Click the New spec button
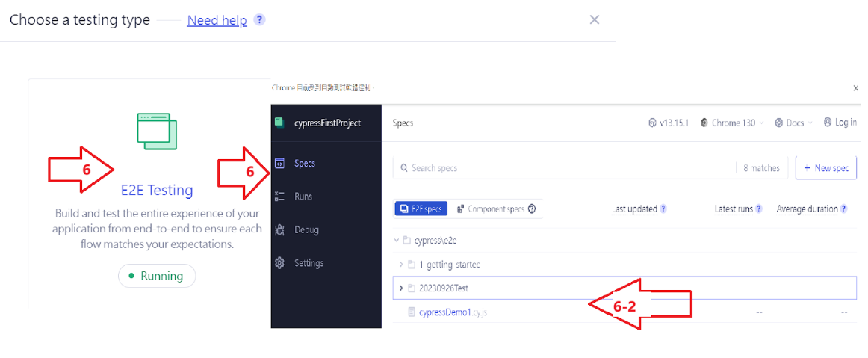This screenshot has height=358, width=868. tap(826, 168)
